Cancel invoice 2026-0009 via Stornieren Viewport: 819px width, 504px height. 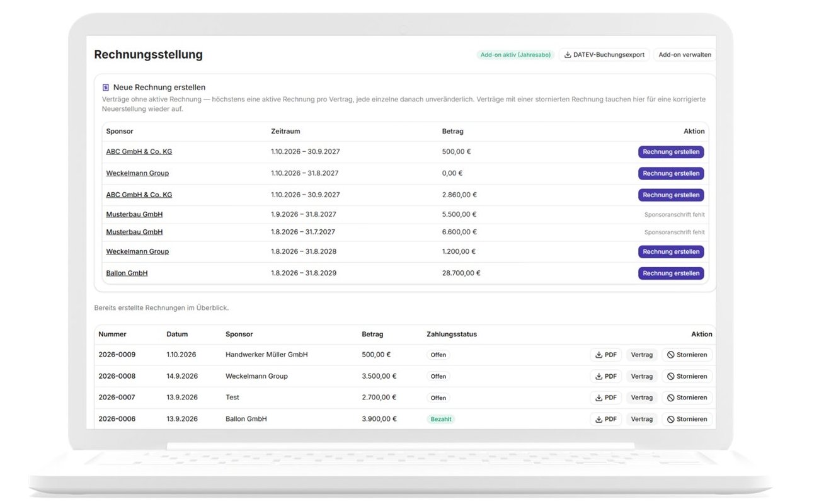click(x=687, y=355)
